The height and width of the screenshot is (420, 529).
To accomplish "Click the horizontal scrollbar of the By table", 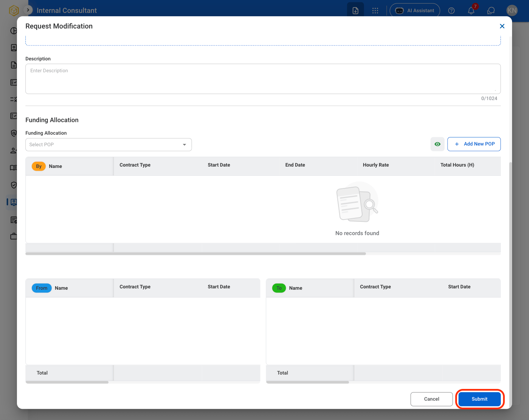I will 196,254.
